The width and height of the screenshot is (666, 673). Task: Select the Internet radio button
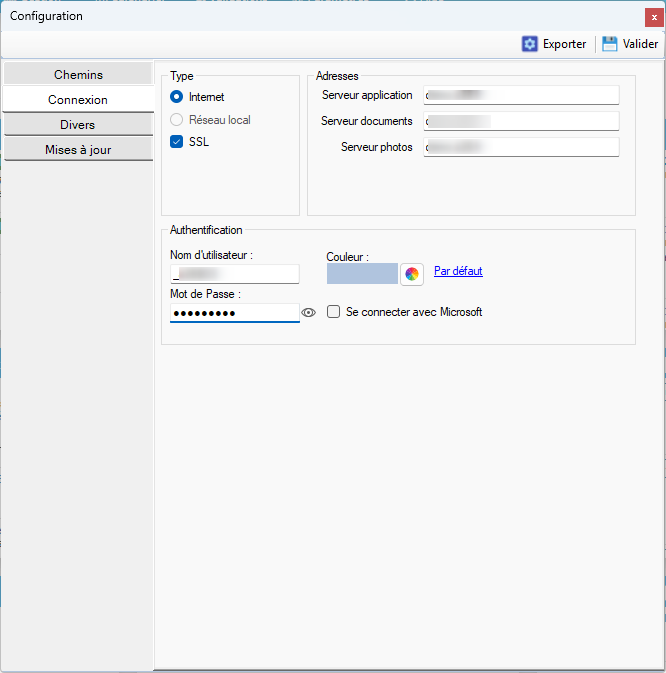pos(177,97)
